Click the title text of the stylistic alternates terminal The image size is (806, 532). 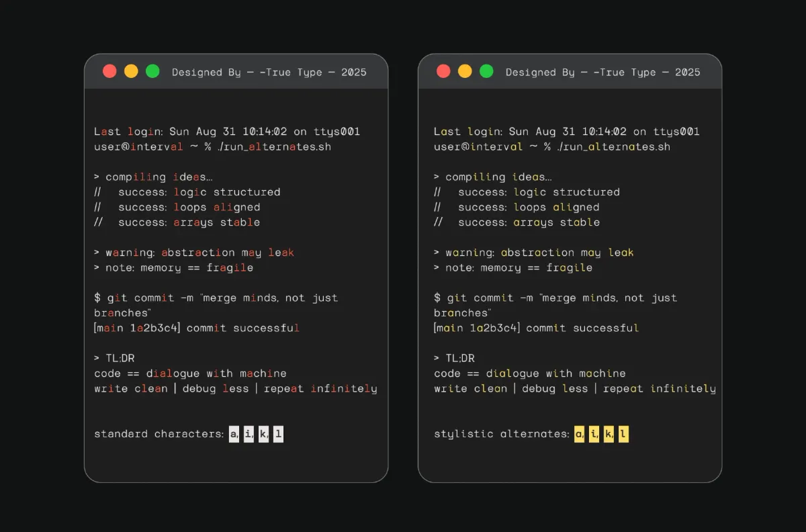603,73
